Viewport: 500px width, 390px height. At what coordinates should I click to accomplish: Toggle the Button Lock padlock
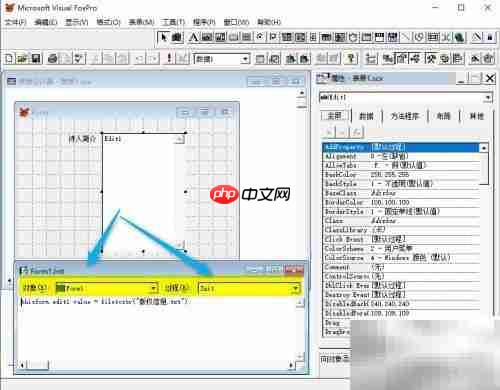coord(490,37)
